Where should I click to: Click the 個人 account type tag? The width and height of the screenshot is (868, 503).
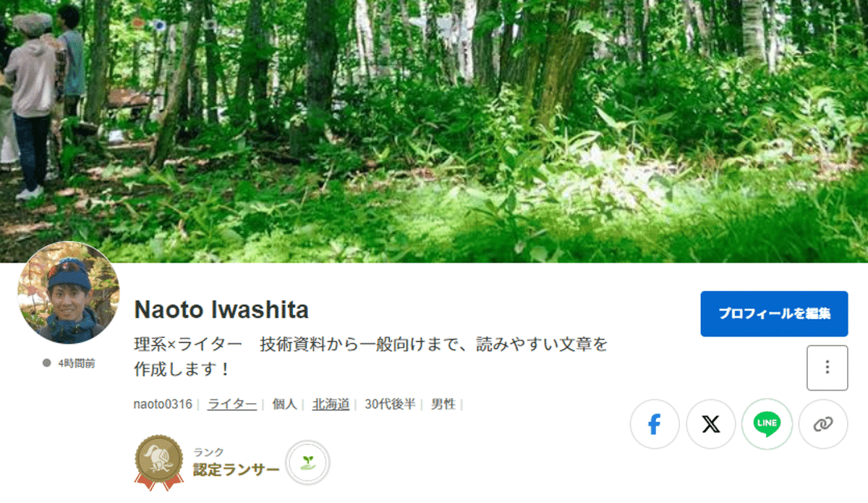(x=285, y=404)
